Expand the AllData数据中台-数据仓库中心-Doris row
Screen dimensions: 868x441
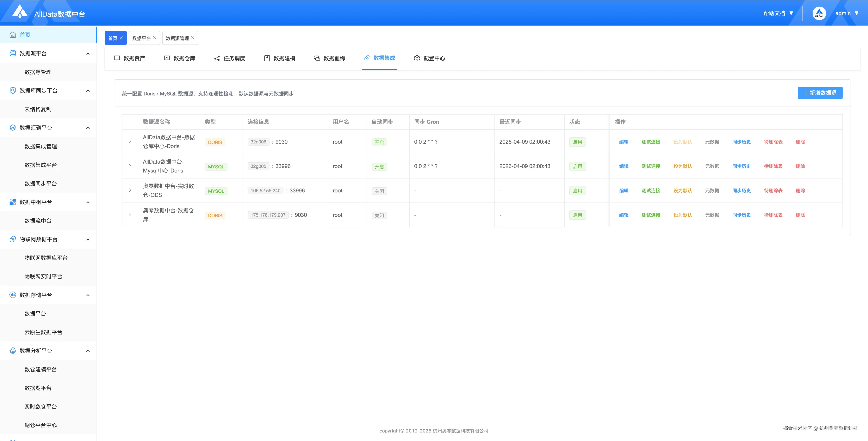point(130,141)
